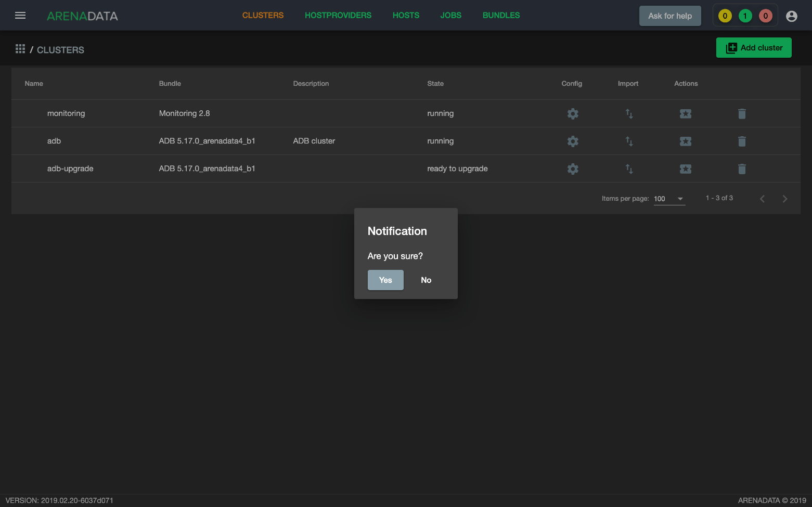This screenshot has height=507, width=812.
Task: Open actions icon for adb-upgrade cluster
Action: [686, 168]
